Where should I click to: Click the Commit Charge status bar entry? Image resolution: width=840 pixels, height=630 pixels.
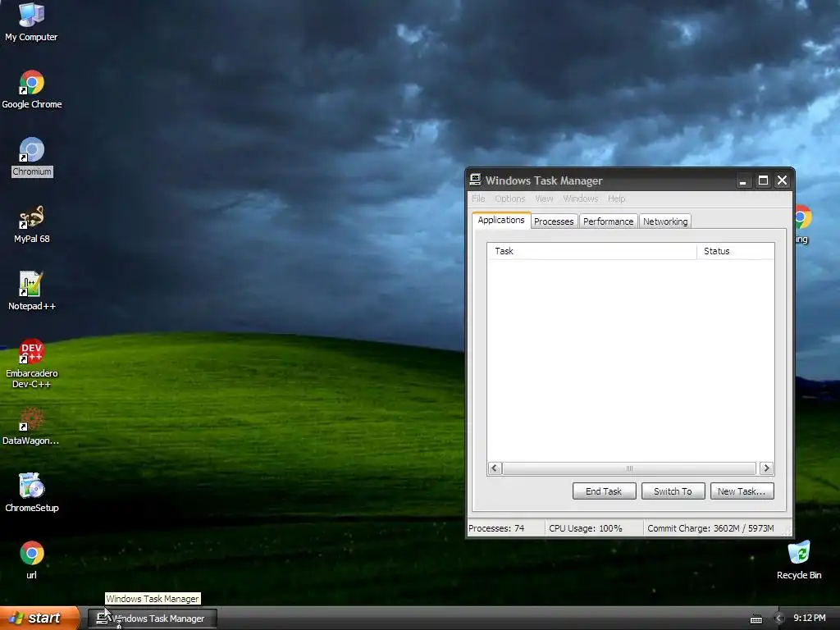pos(711,528)
